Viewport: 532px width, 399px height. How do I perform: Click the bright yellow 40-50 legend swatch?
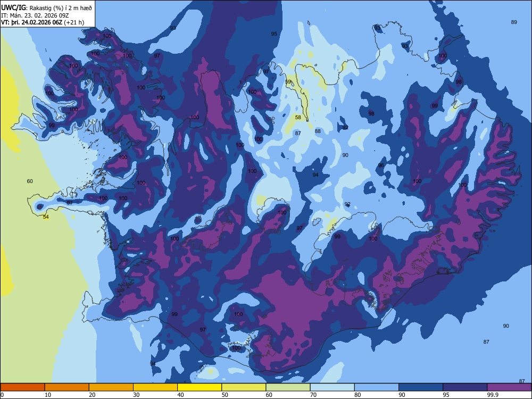click(199, 387)
